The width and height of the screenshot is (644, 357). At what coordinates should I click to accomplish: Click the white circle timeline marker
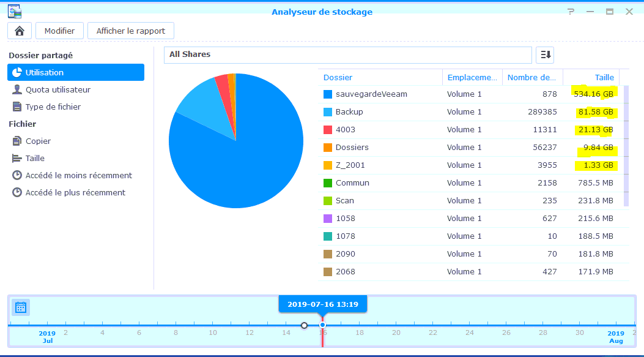[304, 325]
